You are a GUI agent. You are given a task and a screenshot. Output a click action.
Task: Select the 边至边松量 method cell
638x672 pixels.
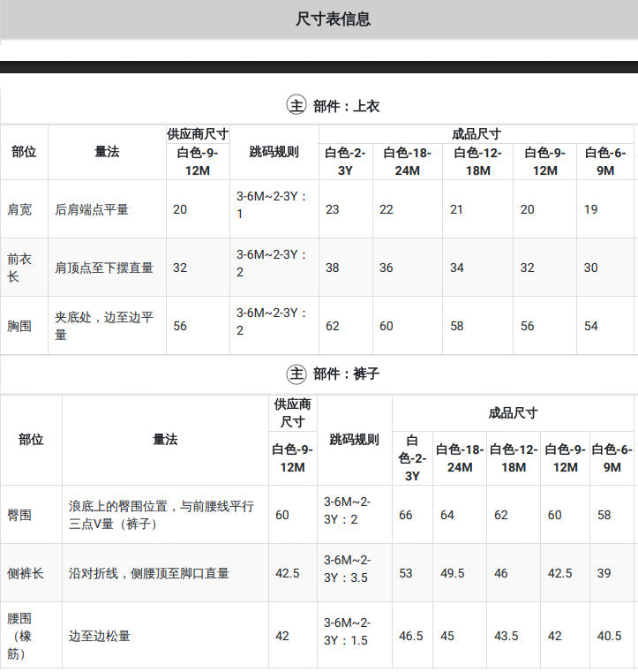pyautogui.click(x=100, y=636)
